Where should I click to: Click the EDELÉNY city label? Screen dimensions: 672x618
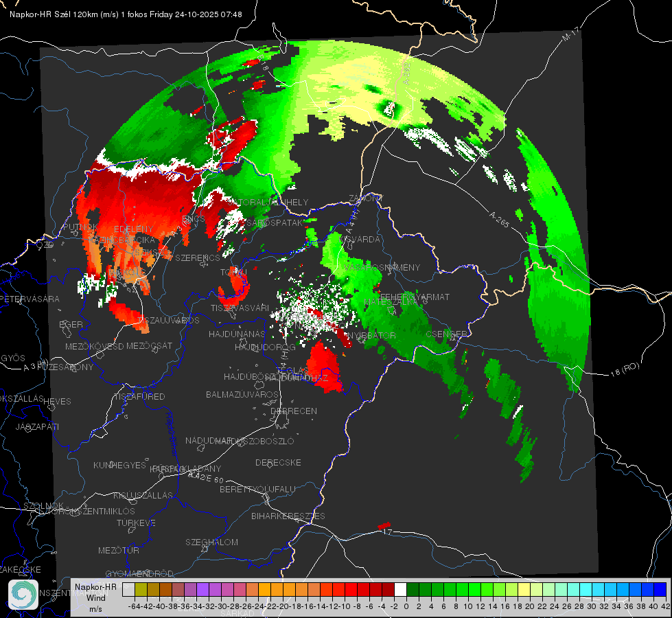133,229
